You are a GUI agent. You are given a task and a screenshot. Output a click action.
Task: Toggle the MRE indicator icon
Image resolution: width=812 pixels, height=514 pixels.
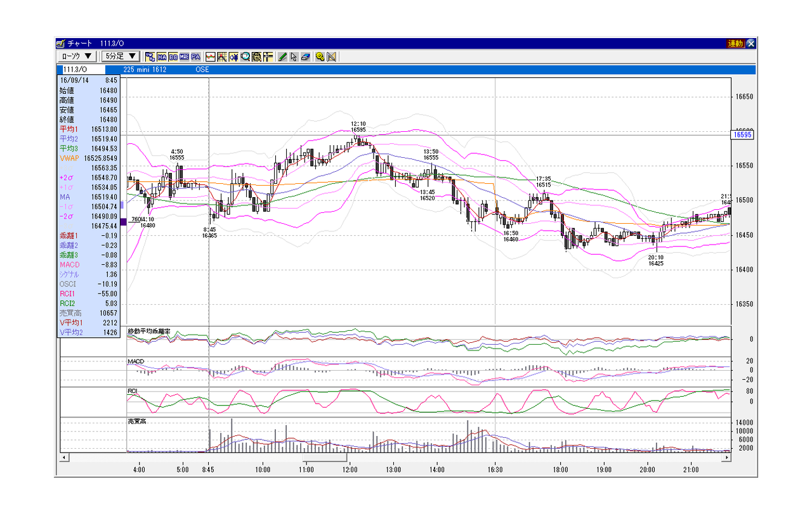coord(184,56)
